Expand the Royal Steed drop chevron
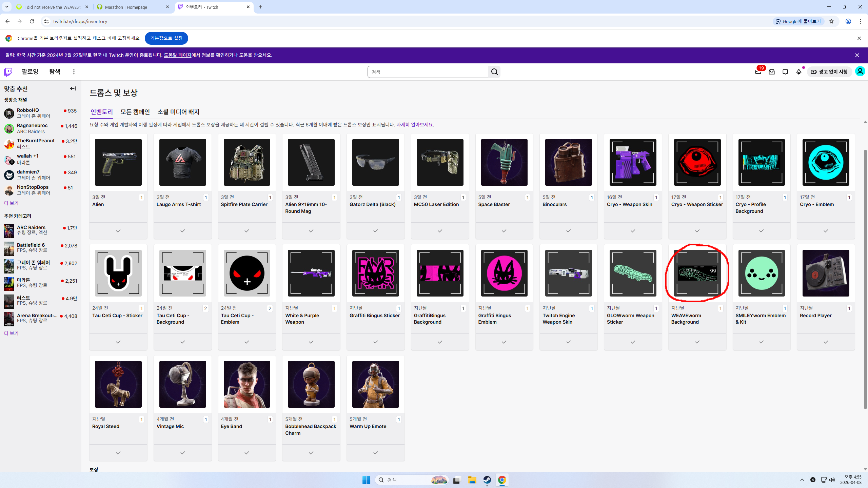Image resolution: width=868 pixels, height=488 pixels. pos(118,453)
